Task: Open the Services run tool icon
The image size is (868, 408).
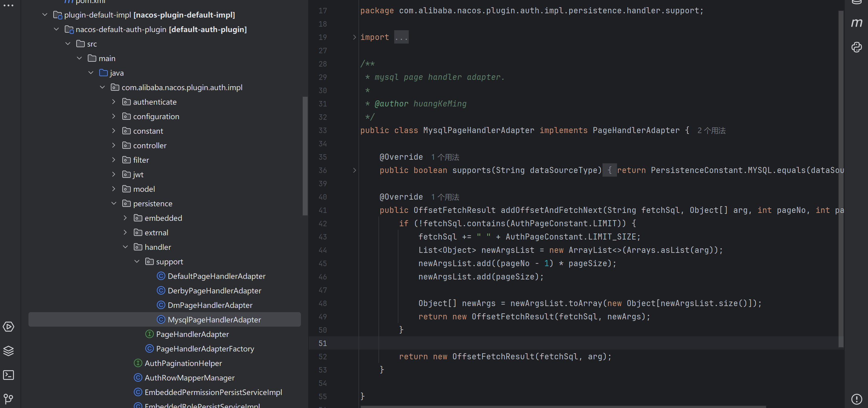Action: click(8, 327)
